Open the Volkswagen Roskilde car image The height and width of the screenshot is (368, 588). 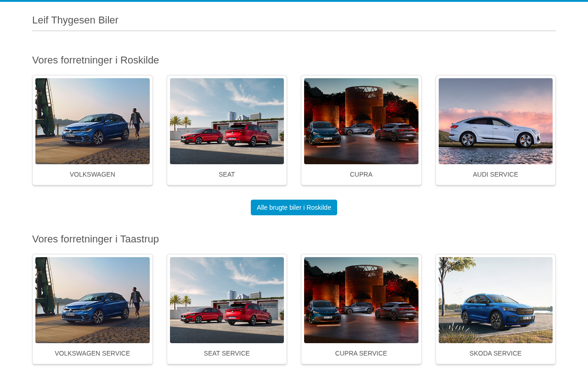pyautogui.click(x=92, y=121)
